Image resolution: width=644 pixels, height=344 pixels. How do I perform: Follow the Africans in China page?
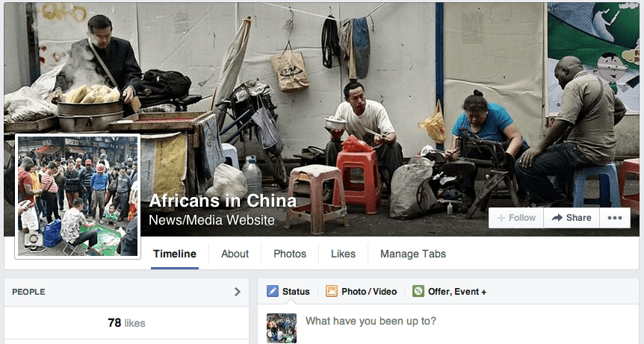tap(516, 218)
